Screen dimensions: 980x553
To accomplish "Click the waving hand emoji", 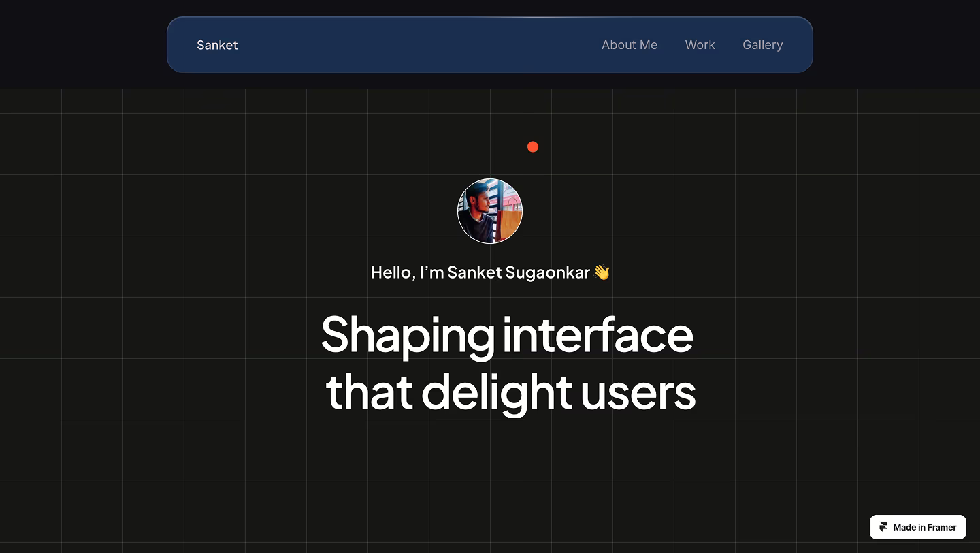I will pos(602,272).
